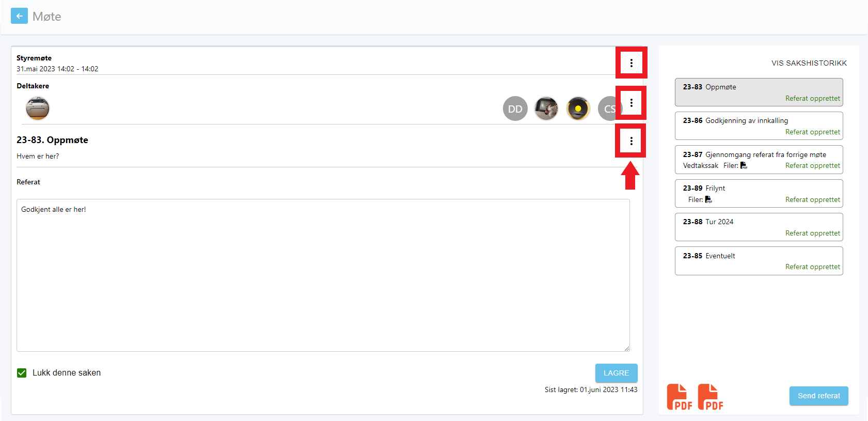868x421 pixels.
Task: Click the first participant photo under Deltakere
Action: click(38, 108)
